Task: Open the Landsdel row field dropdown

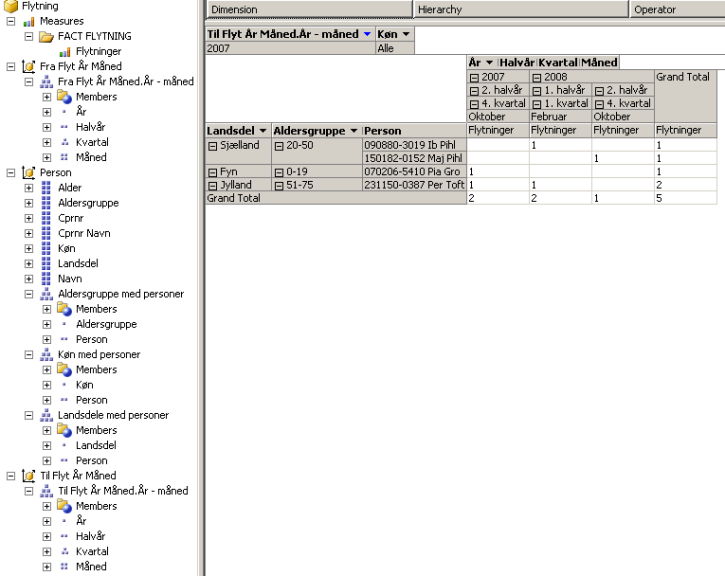Action: tap(263, 131)
